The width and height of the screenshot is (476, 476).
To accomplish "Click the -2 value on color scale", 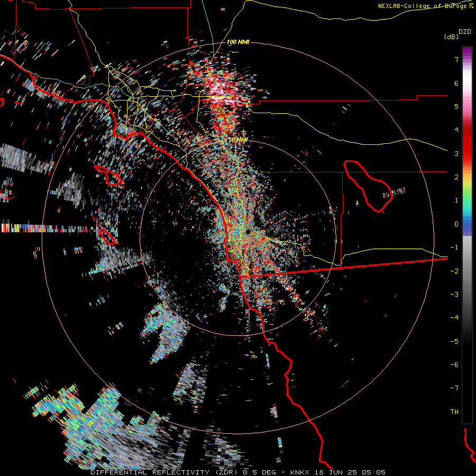I will click(x=454, y=271).
